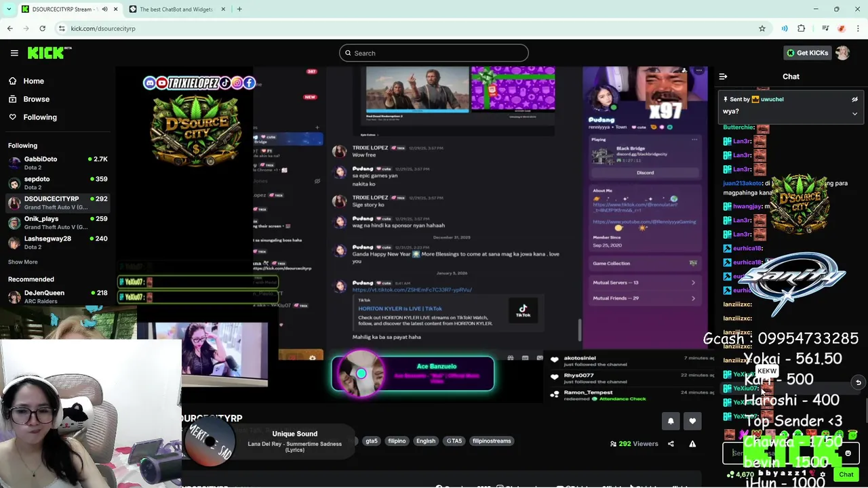Open the browser Extensions puzzle icon

click(x=802, y=28)
